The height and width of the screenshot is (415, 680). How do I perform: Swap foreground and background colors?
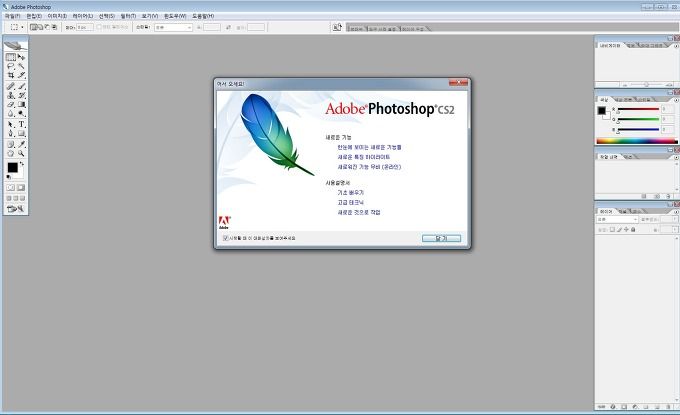22,163
